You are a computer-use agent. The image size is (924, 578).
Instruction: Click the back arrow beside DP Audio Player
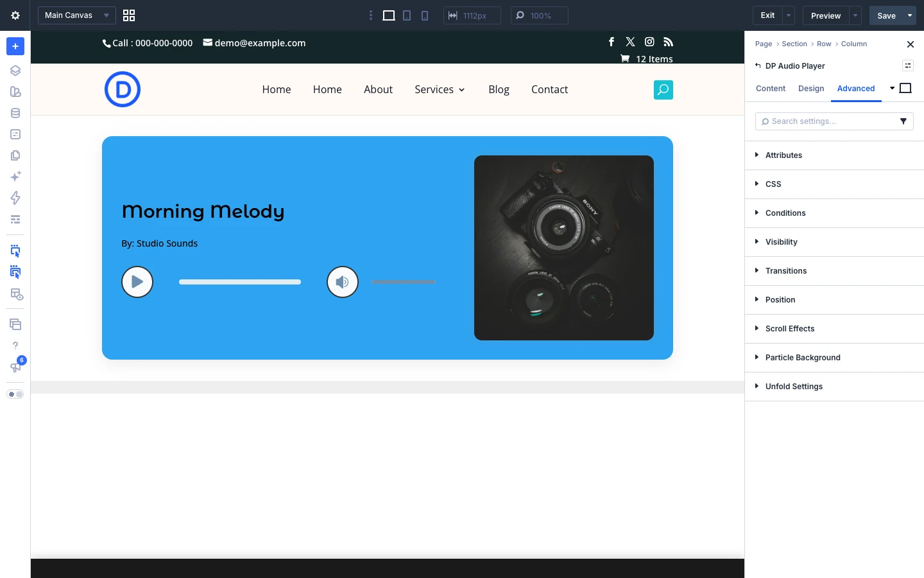tap(758, 66)
